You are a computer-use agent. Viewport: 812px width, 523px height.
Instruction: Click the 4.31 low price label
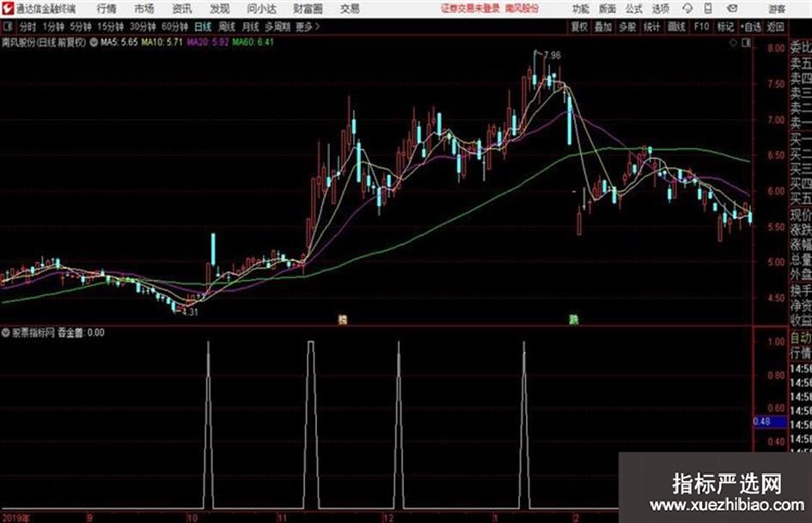pyautogui.click(x=190, y=313)
